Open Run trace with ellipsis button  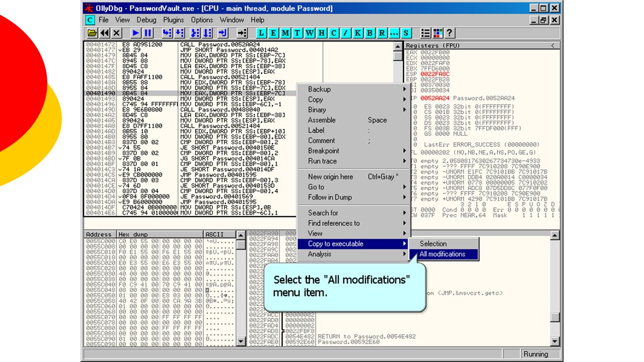tap(394, 33)
